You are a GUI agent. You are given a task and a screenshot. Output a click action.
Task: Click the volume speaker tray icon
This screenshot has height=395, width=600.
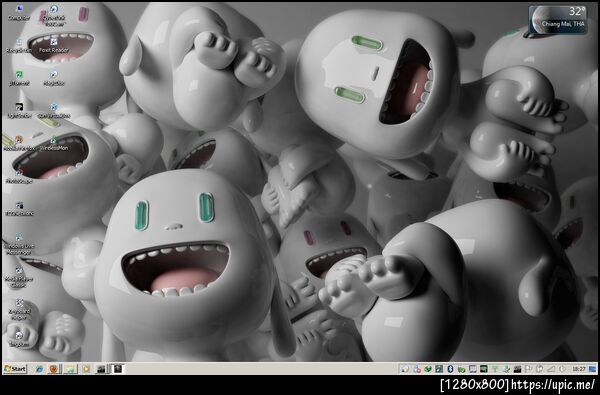click(x=562, y=369)
